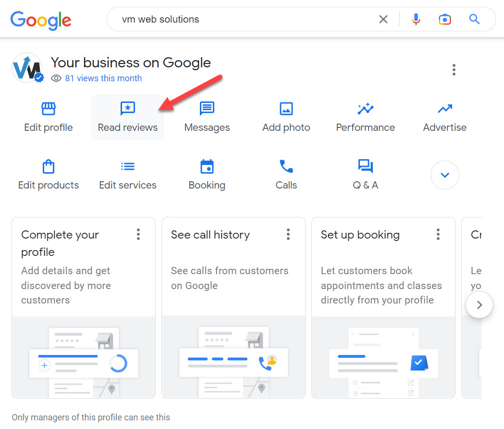
Task: Click the Complete your profile illustration
Action: click(84, 357)
